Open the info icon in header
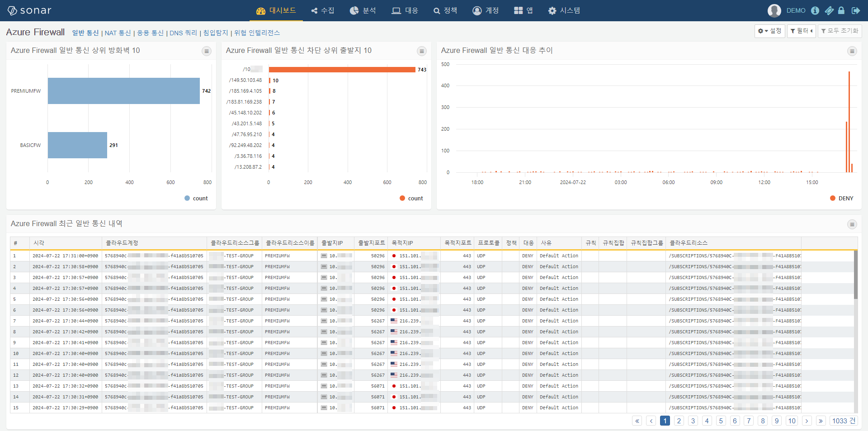 (815, 10)
